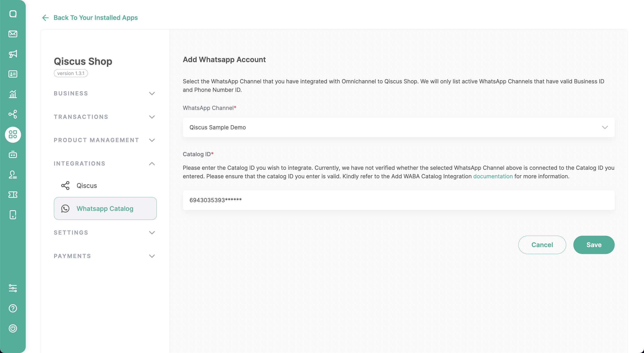Open the documentation link
Viewport: 644px width, 353px height.
click(493, 176)
